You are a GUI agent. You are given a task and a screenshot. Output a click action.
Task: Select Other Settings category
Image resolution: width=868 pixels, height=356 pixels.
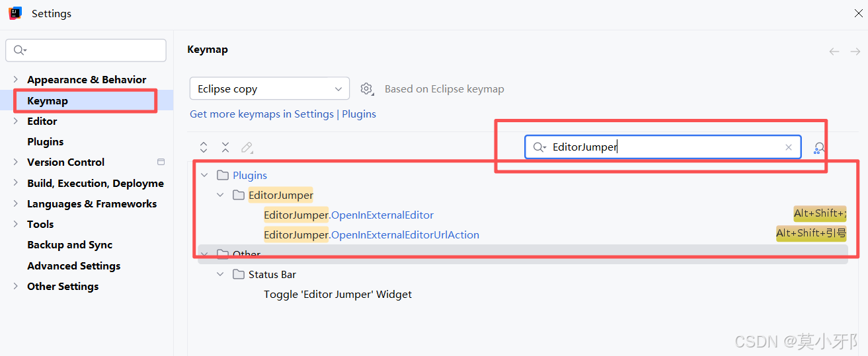[x=63, y=286]
